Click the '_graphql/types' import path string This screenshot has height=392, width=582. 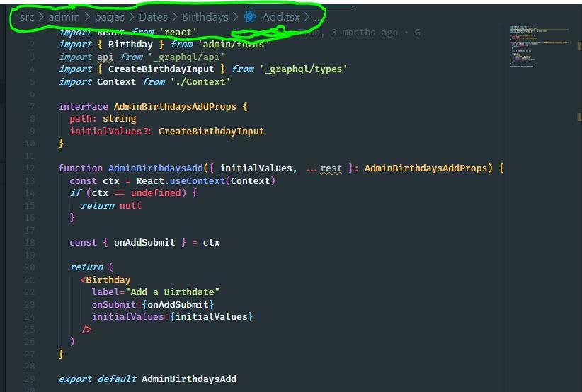pos(303,69)
